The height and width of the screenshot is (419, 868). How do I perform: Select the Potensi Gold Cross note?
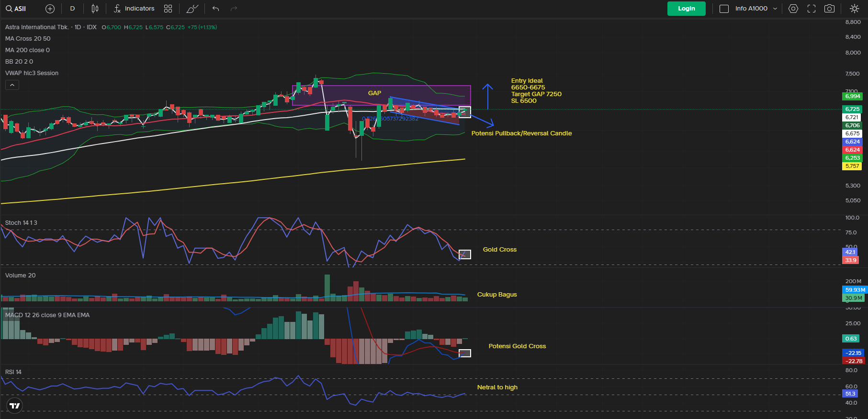point(517,346)
